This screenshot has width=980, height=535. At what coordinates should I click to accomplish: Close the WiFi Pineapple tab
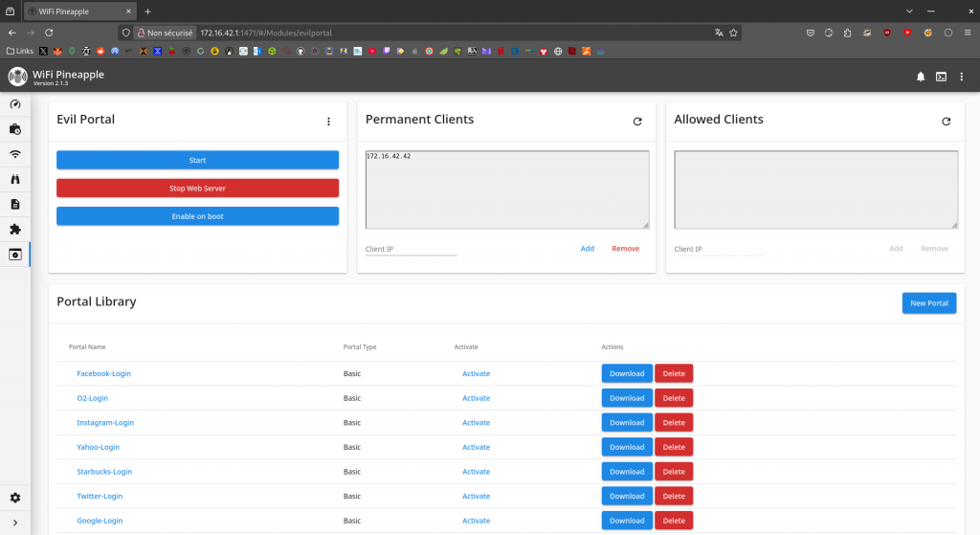[128, 11]
